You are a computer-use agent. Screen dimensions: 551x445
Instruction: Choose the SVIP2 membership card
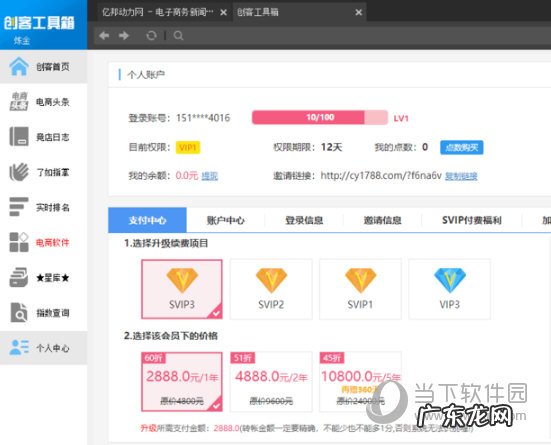pos(271,289)
